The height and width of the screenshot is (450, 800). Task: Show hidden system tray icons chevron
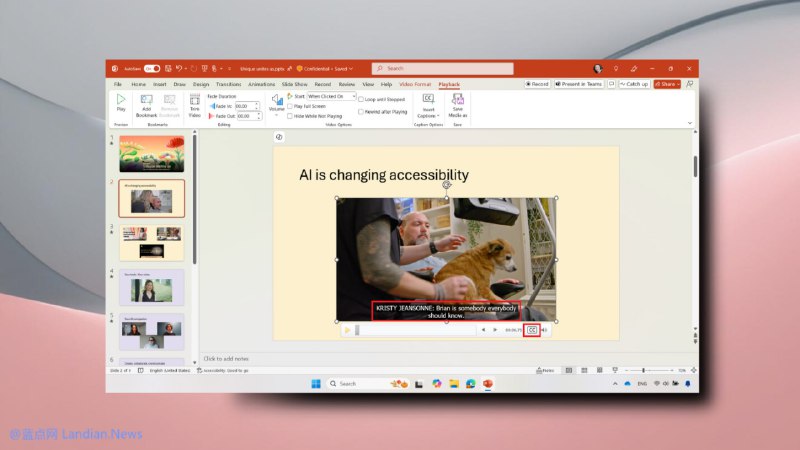pyautogui.click(x=615, y=384)
